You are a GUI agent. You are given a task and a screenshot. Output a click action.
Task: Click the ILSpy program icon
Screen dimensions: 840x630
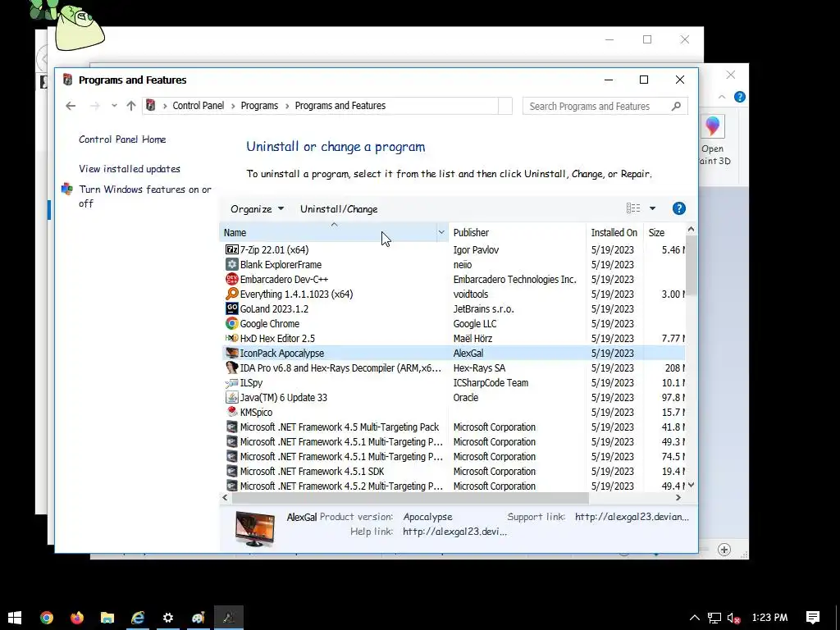231,382
